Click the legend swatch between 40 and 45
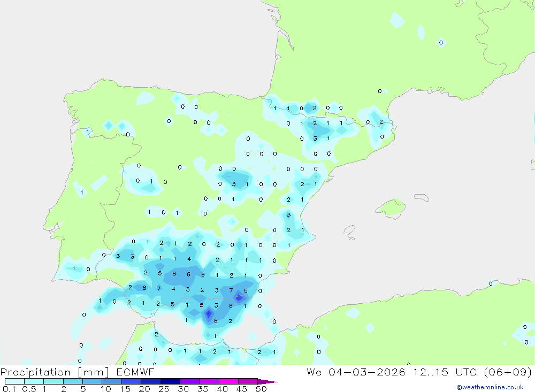This screenshot has width=535, height=392. 228,381
